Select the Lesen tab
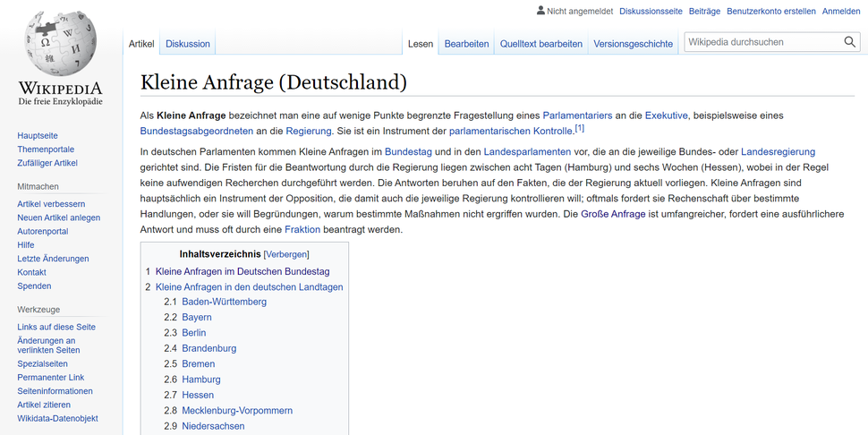The image size is (868, 435). point(421,44)
